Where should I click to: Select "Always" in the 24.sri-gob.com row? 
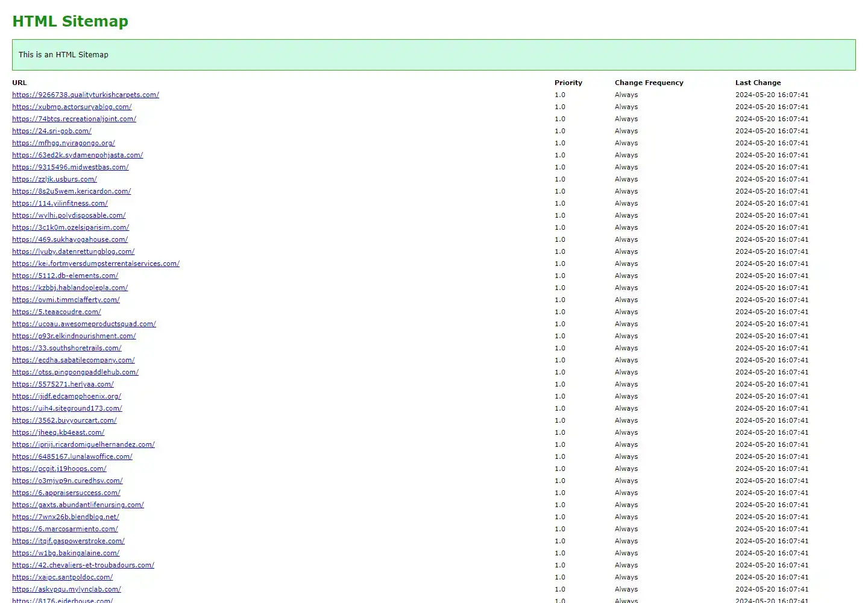click(x=626, y=131)
